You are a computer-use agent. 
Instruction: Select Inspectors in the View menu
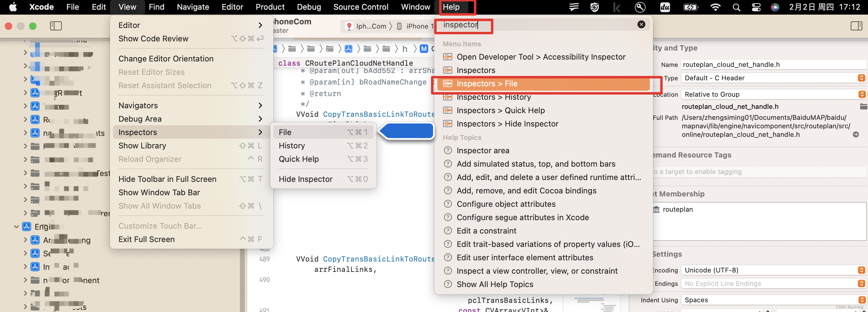coord(191,132)
